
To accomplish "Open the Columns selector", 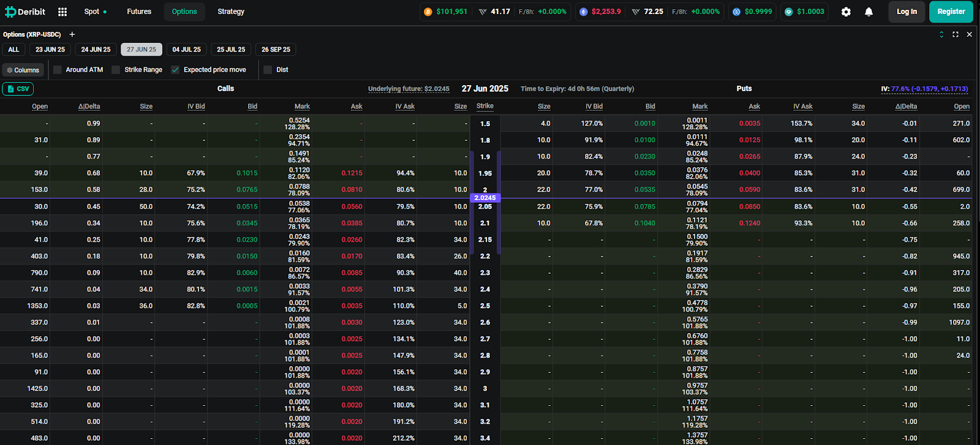I will point(23,70).
